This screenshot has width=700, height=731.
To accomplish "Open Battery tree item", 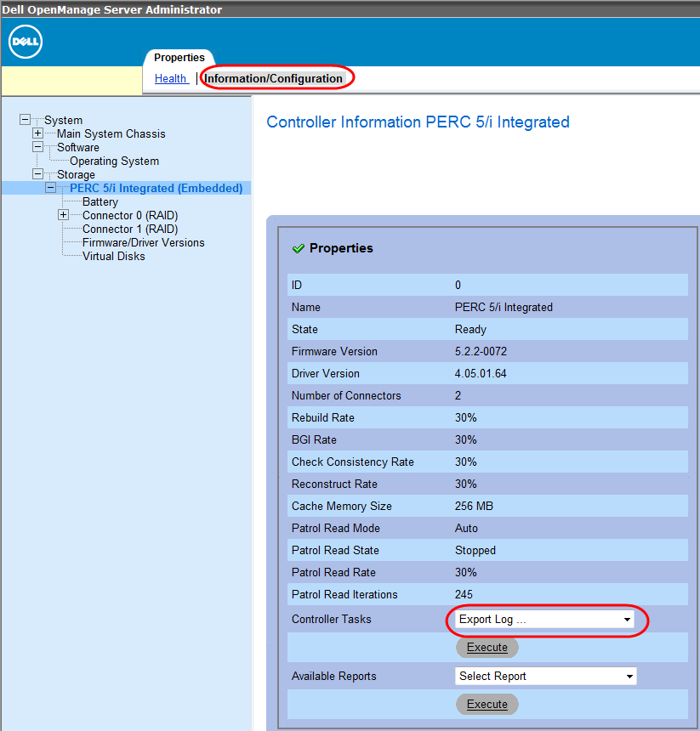I will coord(100,201).
